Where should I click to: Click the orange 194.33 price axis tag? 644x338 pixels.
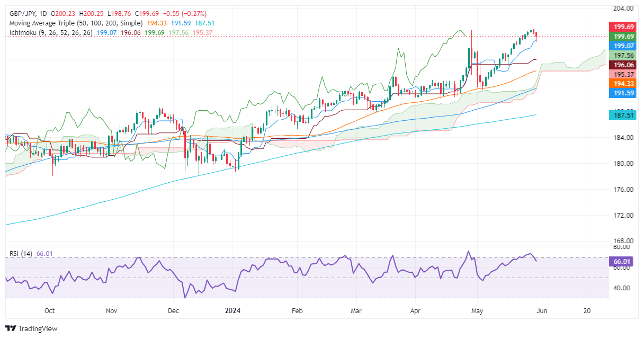(623, 84)
